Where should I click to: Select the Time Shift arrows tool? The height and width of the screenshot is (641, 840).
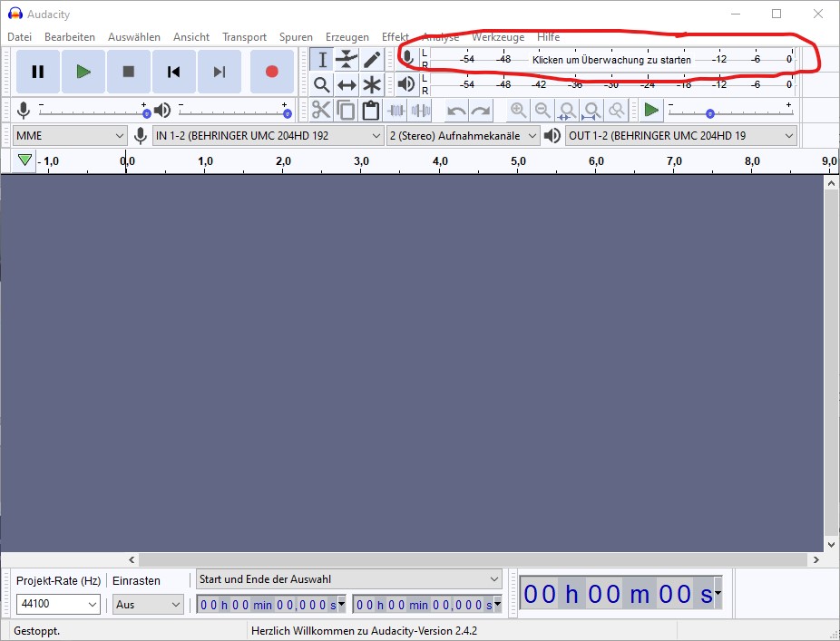pos(347,84)
